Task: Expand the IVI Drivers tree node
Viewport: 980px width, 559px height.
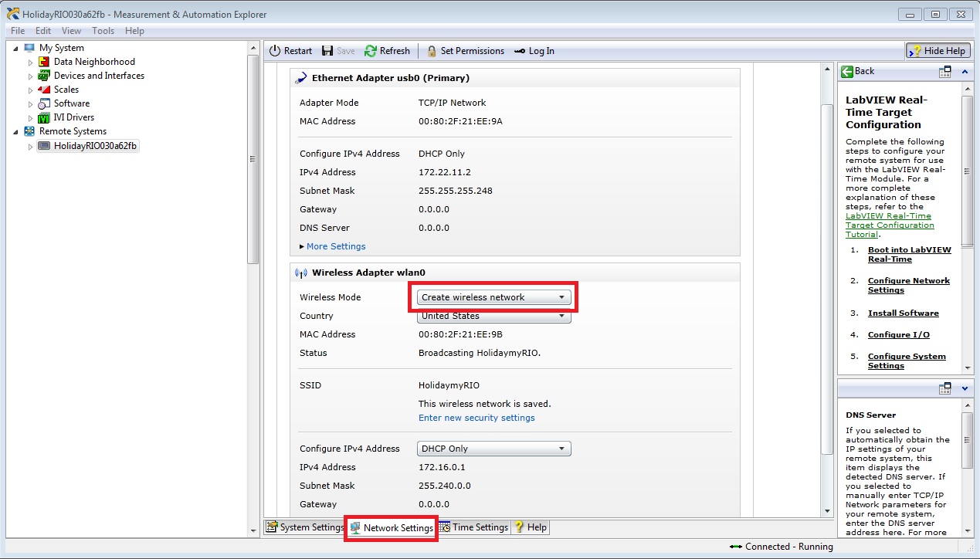Action: tap(31, 117)
